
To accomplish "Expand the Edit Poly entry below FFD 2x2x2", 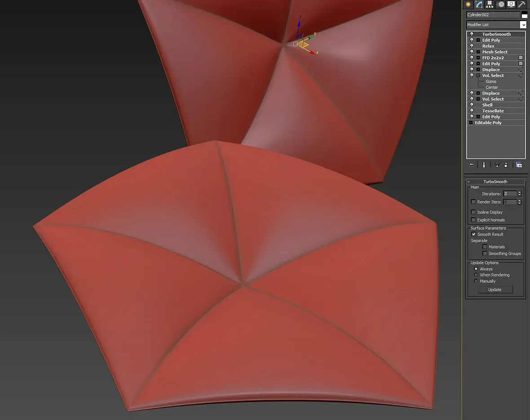I will pos(478,63).
